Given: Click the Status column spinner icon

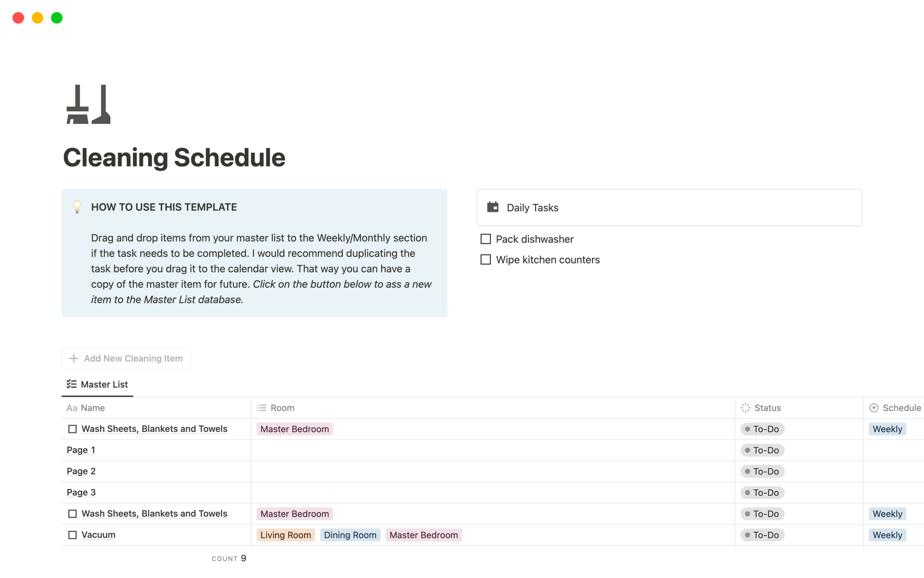Looking at the screenshot, I should pos(745,408).
